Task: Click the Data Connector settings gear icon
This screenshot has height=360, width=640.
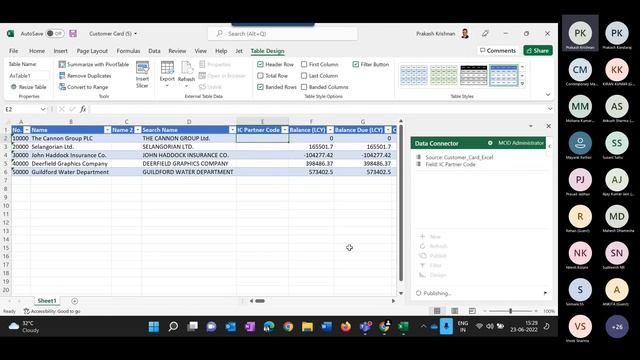Action: coord(490,143)
